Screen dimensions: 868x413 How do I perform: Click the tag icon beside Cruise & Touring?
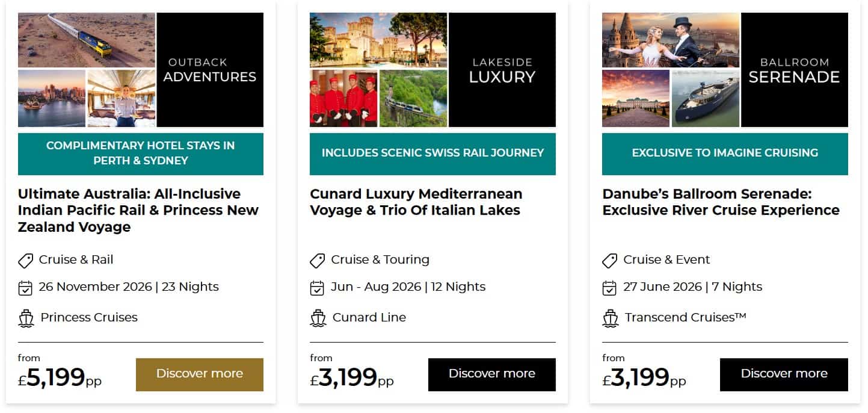pos(317,261)
